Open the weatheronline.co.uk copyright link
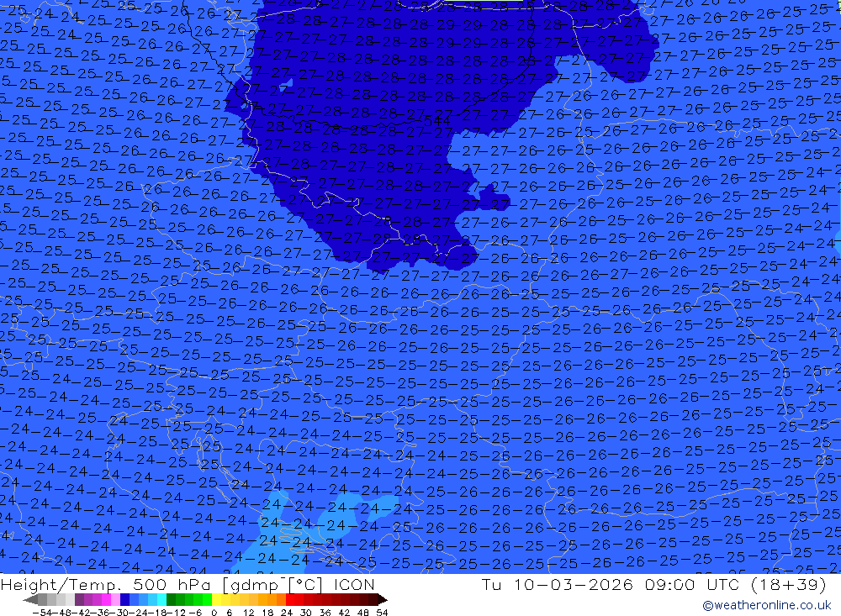The width and height of the screenshot is (841, 616). click(x=766, y=605)
